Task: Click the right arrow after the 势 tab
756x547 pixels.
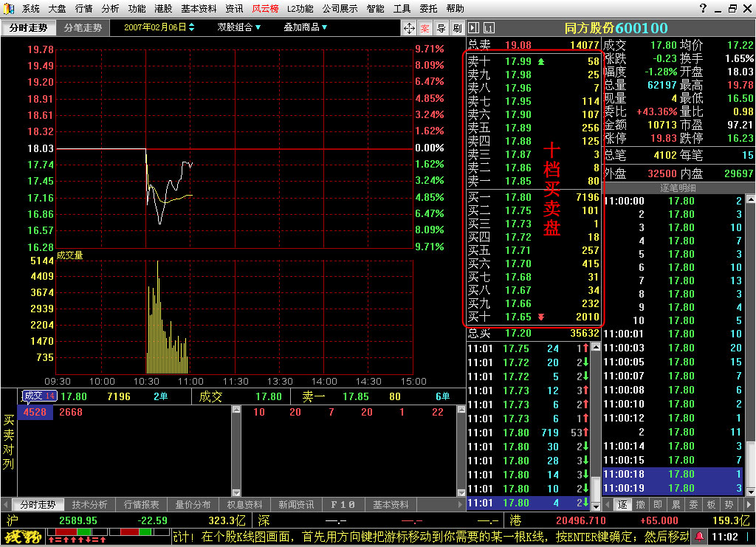Action: pos(749,505)
